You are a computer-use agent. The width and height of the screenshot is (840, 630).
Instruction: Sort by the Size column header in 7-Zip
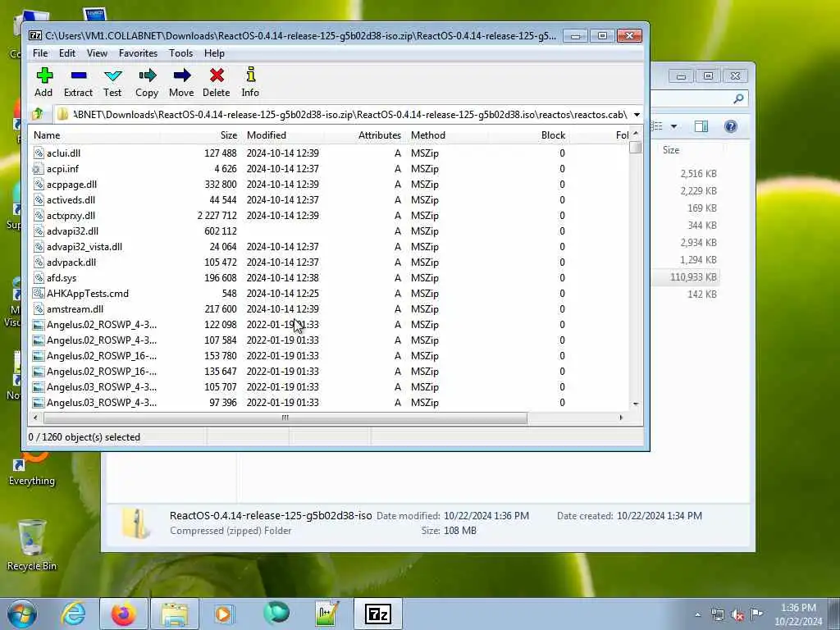point(200,135)
